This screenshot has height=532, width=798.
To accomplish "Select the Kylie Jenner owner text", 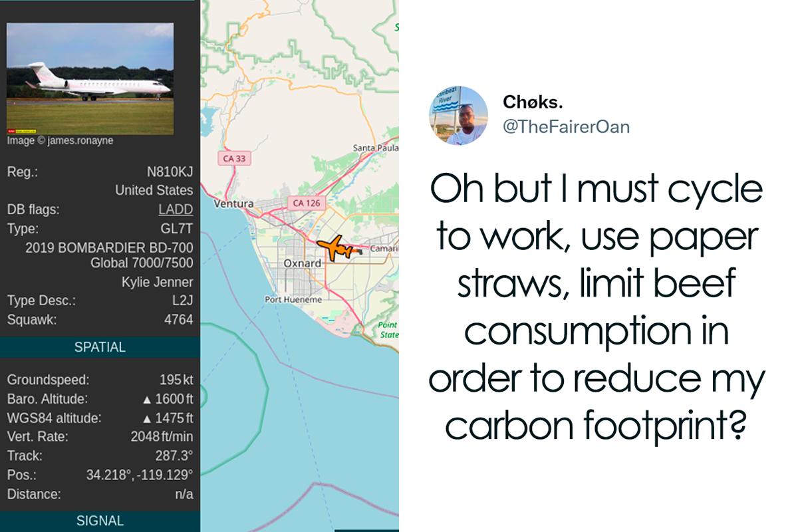I will click(x=158, y=282).
